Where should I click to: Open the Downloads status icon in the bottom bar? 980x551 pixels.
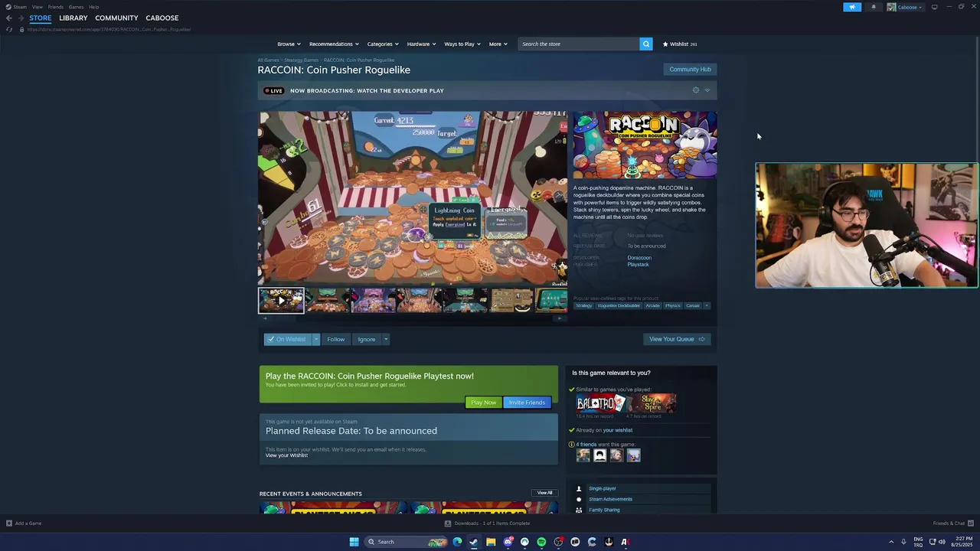coord(448,523)
